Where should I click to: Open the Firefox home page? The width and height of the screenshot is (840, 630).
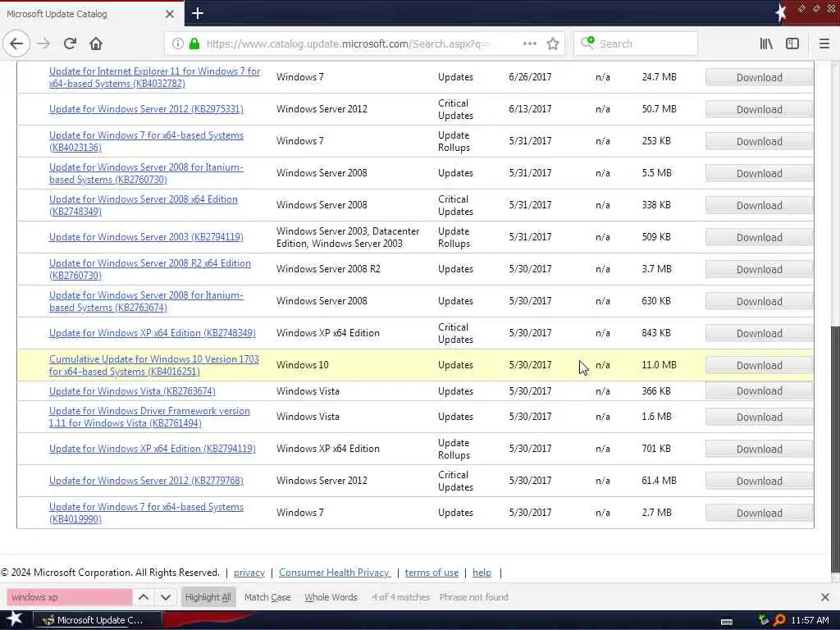point(96,43)
